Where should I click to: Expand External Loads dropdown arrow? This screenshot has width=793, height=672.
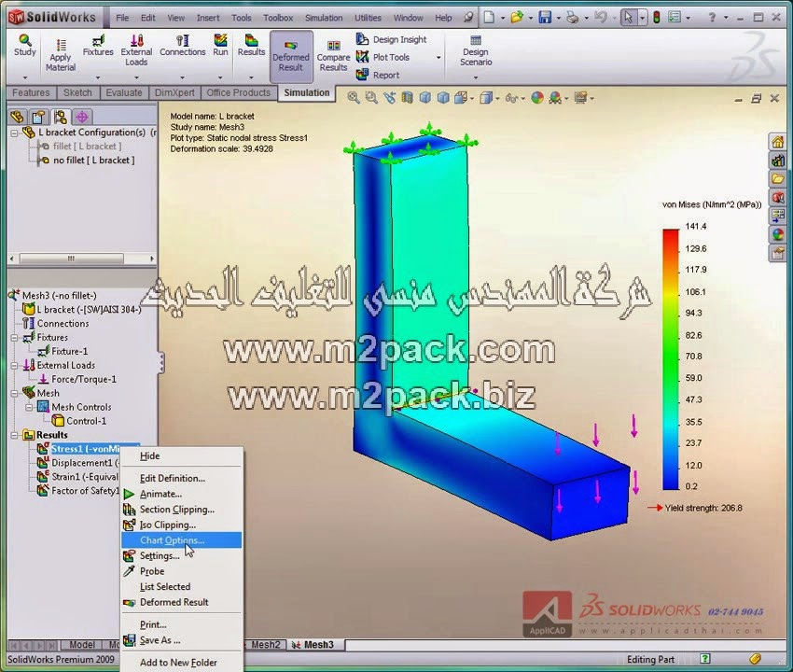pos(136,77)
